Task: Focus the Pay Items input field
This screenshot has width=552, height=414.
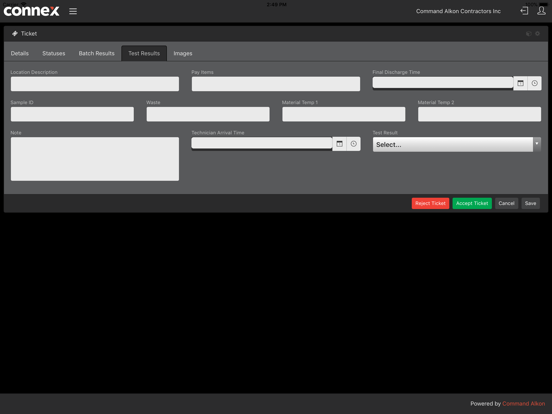Action: (276, 84)
